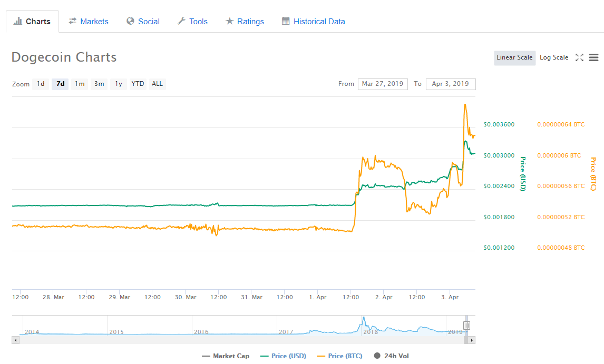Open the chart hamburger menu
The height and width of the screenshot is (364, 604).
(x=593, y=57)
